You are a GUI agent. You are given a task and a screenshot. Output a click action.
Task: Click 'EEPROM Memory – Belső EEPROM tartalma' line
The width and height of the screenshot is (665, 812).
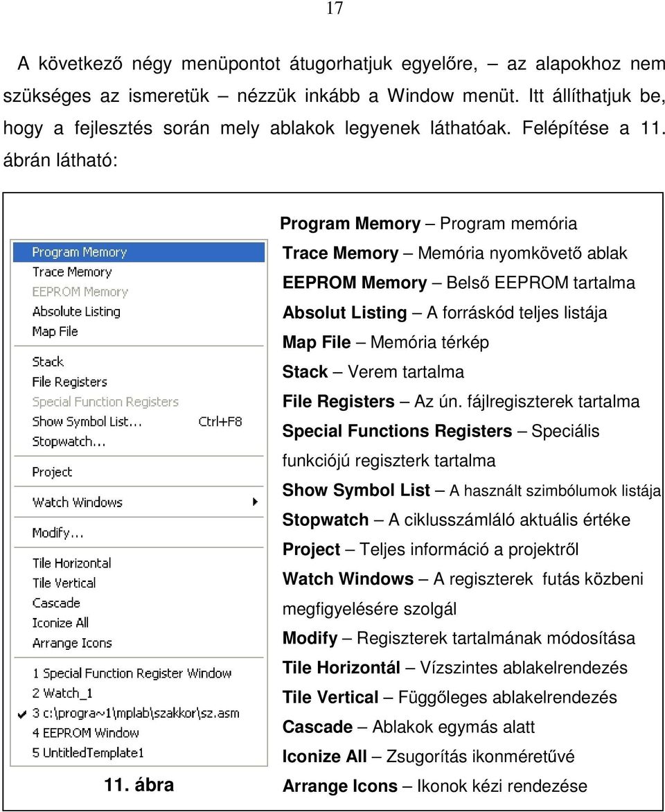click(x=459, y=283)
